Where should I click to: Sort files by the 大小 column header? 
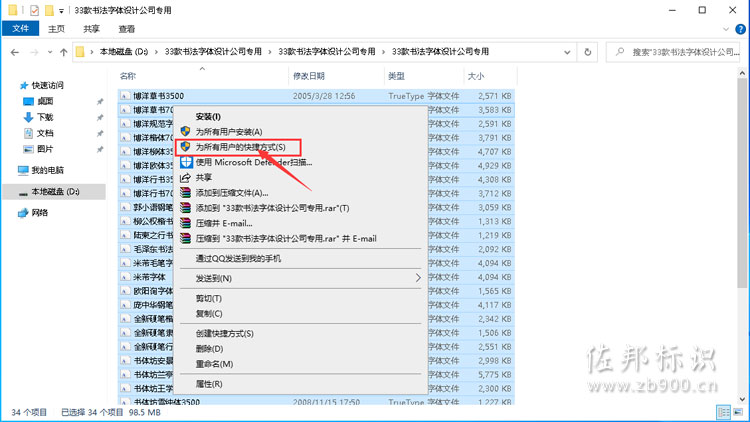[475, 76]
